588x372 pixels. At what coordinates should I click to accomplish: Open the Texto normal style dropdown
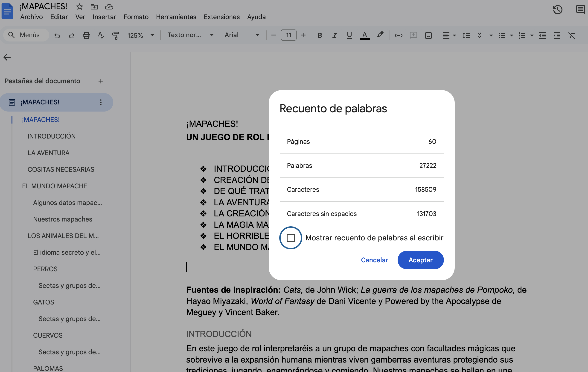pyautogui.click(x=190, y=35)
